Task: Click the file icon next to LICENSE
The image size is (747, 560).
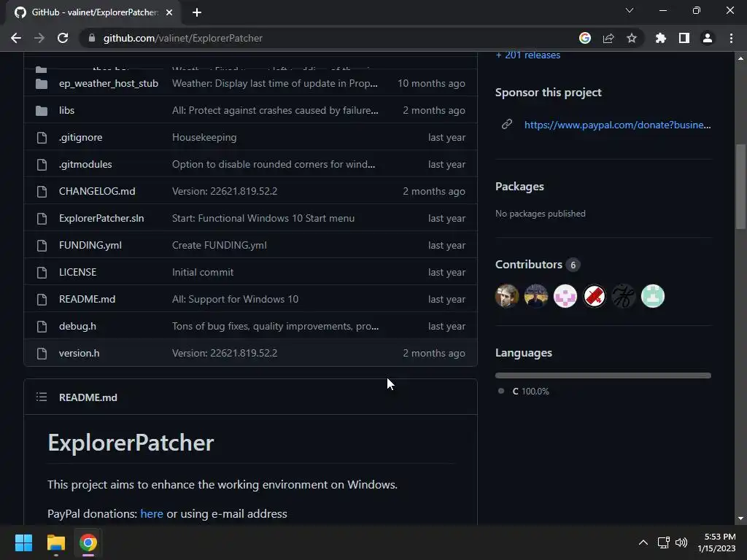Action: coord(42,273)
